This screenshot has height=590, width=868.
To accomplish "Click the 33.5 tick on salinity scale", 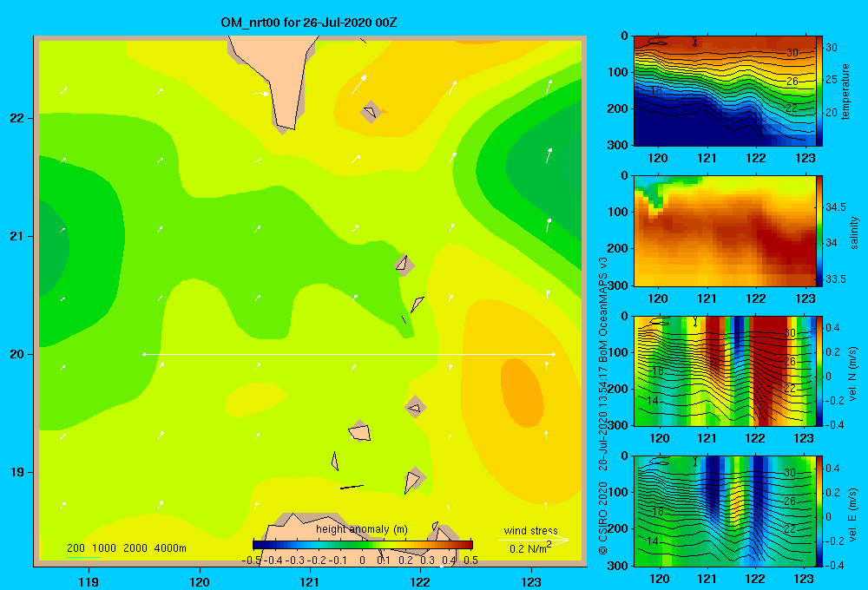I will coord(836,279).
